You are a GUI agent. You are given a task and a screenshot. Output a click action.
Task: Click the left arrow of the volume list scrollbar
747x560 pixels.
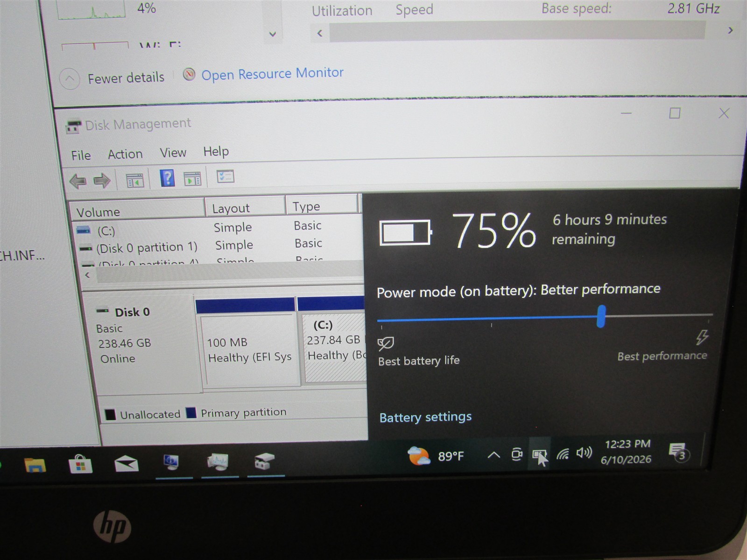pyautogui.click(x=87, y=275)
